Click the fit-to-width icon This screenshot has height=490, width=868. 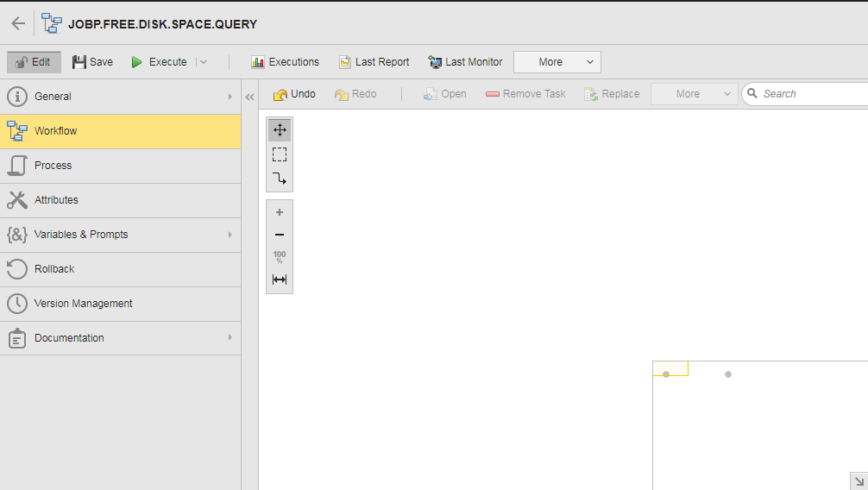pyautogui.click(x=280, y=280)
